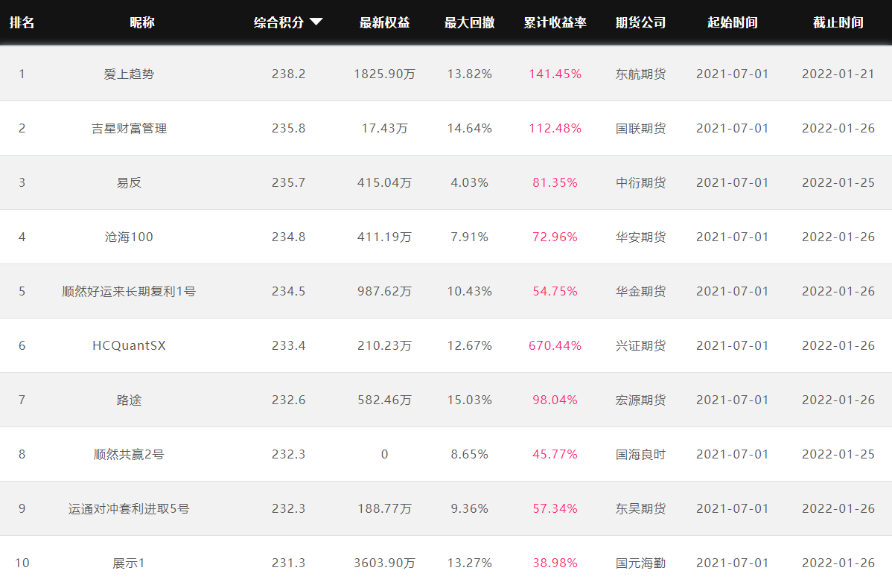This screenshot has height=588, width=892.
Task: Click the futures company 中衍期货
Action: tap(640, 182)
